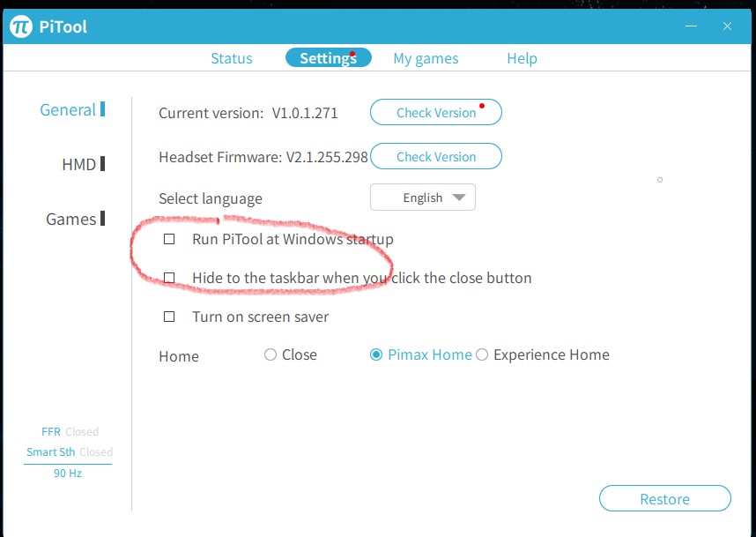Expand the English language dropdown
The height and width of the screenshot is (537, 756).
coord(423,198)
